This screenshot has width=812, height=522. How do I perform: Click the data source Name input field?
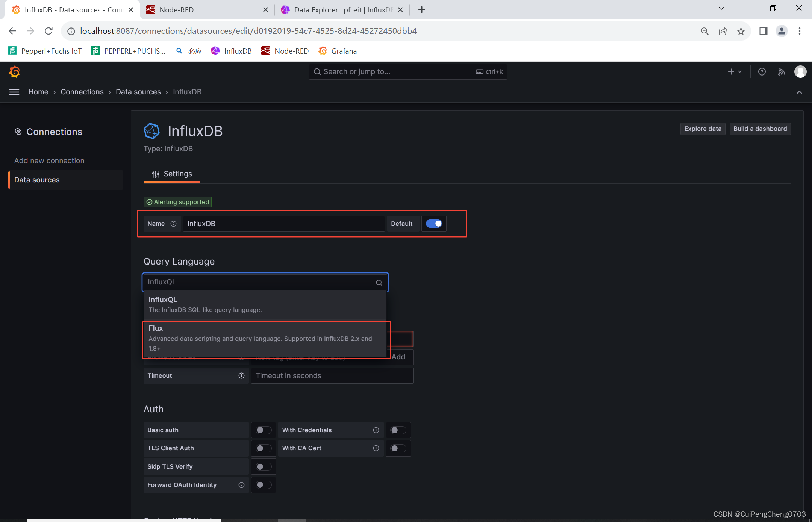284,224
